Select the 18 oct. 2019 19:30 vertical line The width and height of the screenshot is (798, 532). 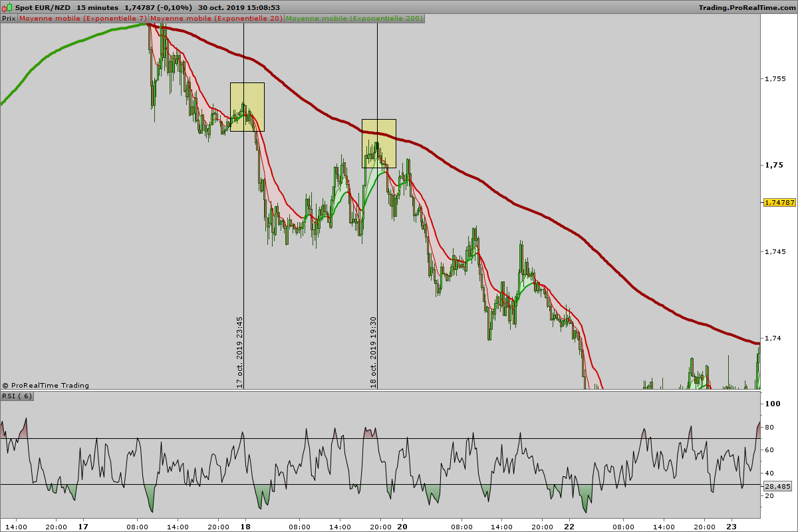point(377,206)
